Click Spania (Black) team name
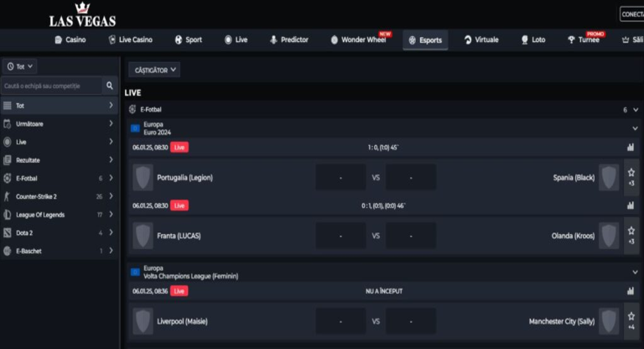Image resolution: width=644 pixels, height=349 pixels. pos(574,178)
